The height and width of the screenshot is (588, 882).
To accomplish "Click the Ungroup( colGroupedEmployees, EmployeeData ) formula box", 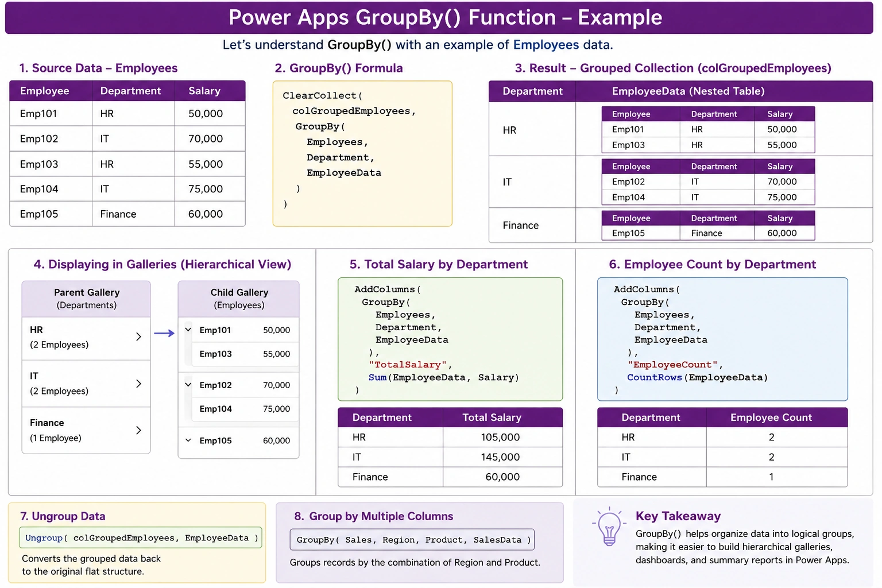I will [141, 537].
